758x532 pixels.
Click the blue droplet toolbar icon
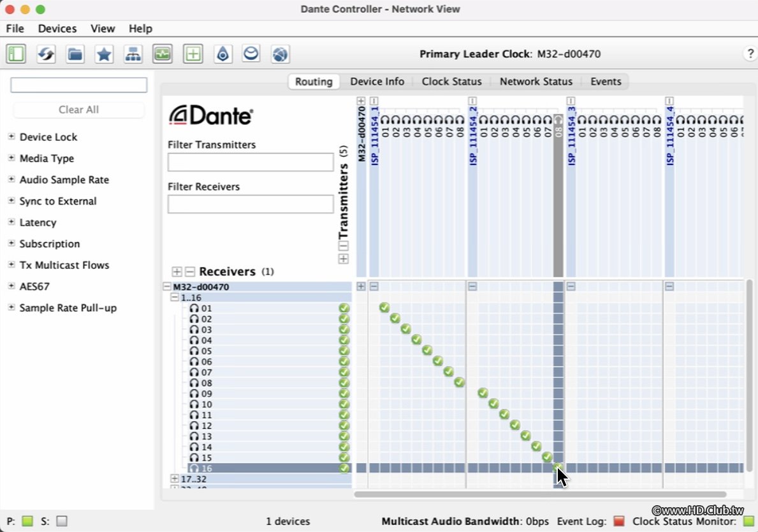(x=222, y=54)
